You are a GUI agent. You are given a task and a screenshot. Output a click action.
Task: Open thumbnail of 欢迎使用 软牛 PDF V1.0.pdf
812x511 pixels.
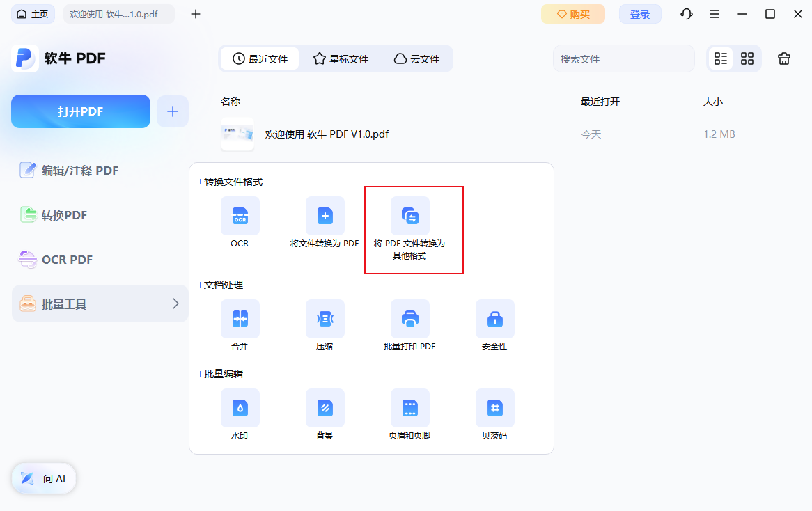pyautogui.click(x=237, y=134)
